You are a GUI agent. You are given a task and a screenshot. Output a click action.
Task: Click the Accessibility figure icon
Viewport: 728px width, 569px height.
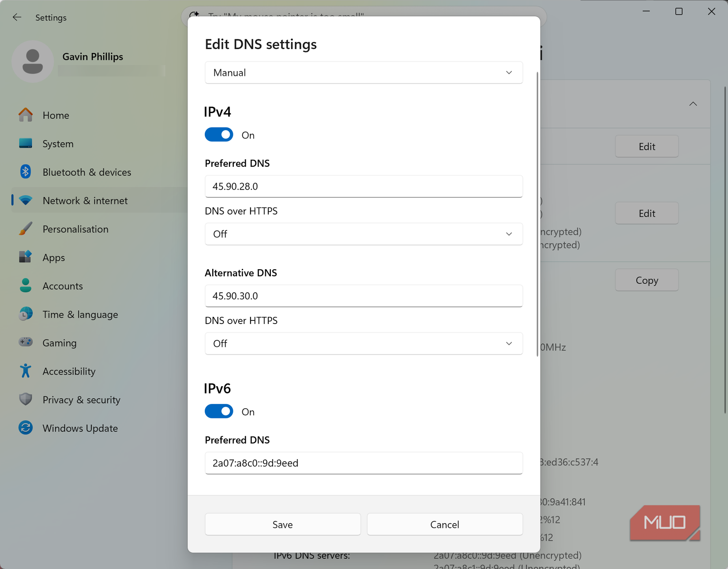pyautogui.click(x=26, y=371)
